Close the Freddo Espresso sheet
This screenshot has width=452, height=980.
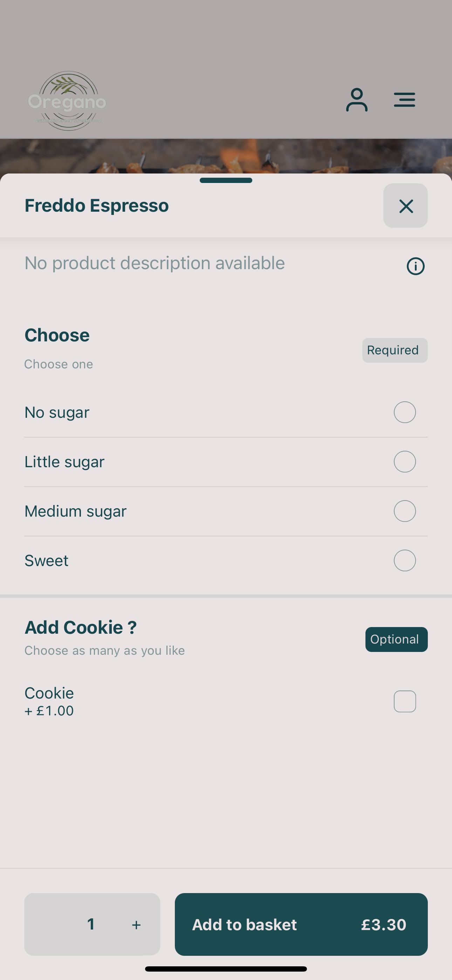(x=405, y=206)
